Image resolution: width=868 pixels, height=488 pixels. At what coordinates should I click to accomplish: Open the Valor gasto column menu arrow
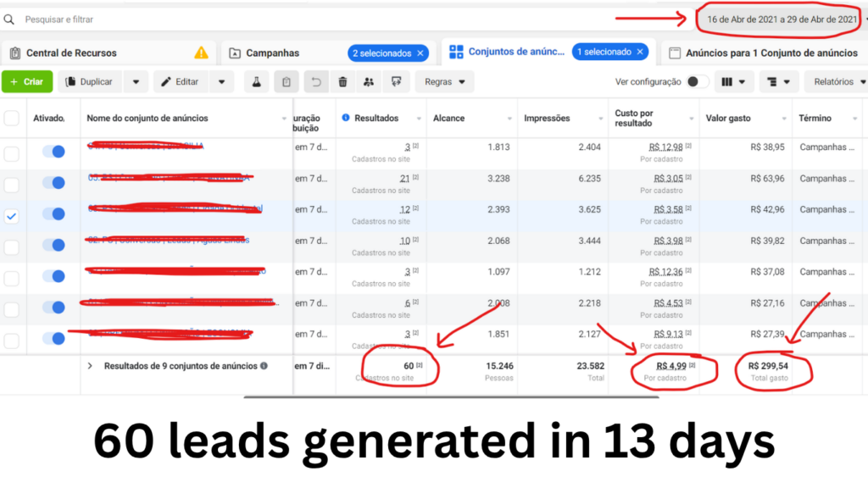point(784,119)
